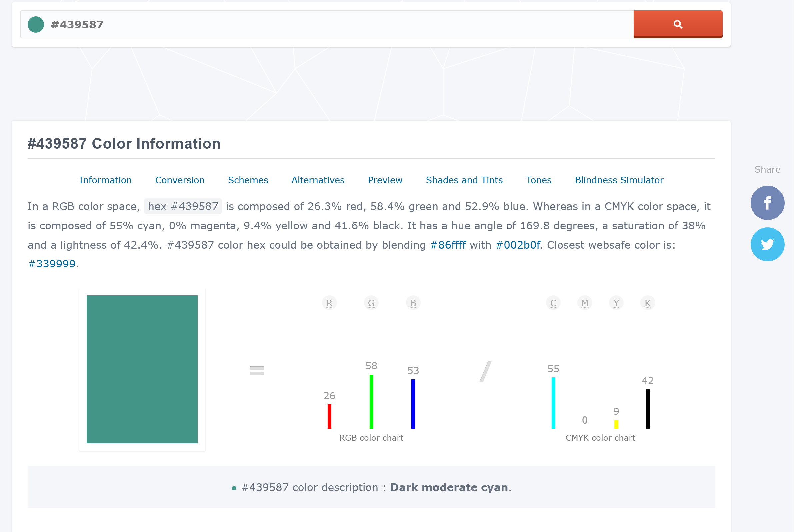Click the magnifier search button
This screenshot has width=794, height=532.
[678, 24]
